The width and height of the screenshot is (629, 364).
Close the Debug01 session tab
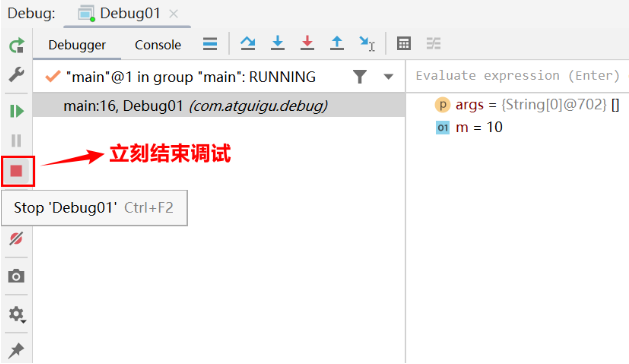[x=173, y=14]
